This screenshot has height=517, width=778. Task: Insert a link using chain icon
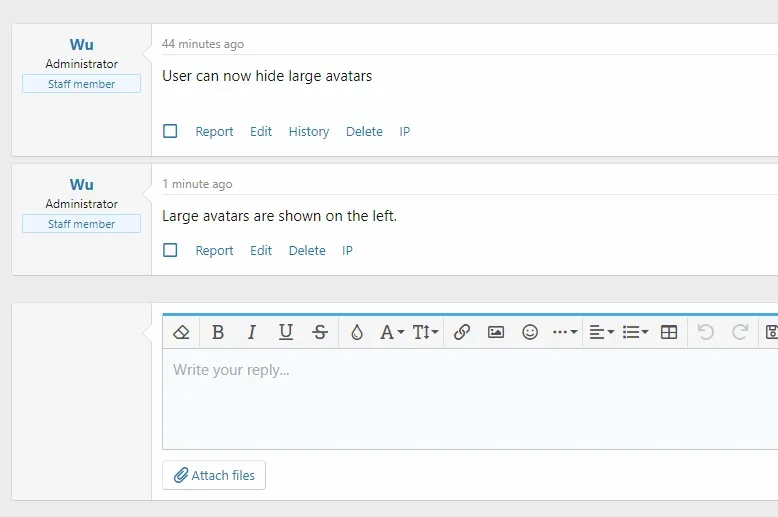tap(462, 332)
